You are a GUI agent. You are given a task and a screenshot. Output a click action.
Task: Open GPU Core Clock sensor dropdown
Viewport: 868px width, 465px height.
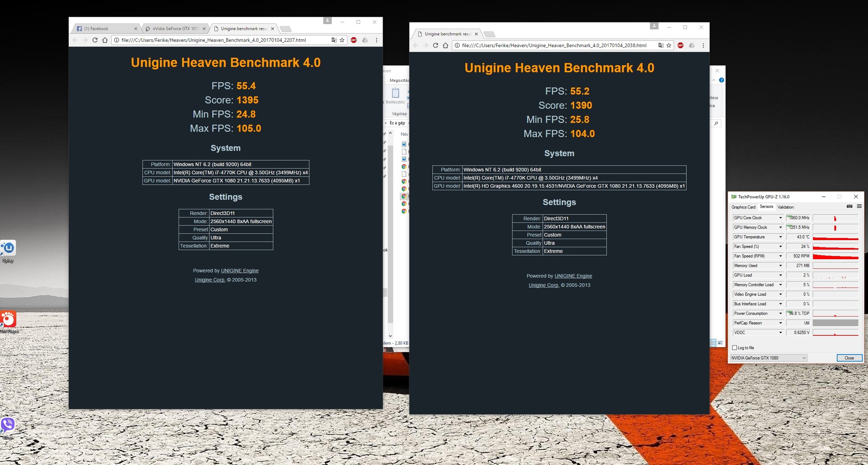point(780,218)
